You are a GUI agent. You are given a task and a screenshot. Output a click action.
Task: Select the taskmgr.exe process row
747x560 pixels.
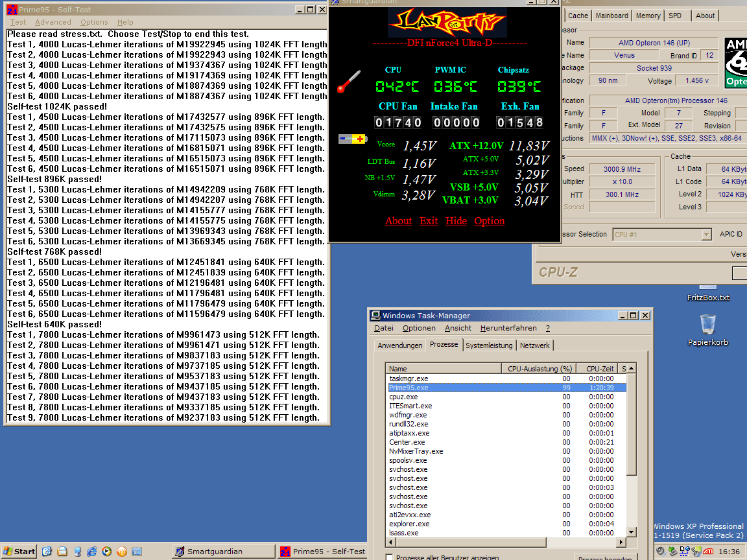506,379
